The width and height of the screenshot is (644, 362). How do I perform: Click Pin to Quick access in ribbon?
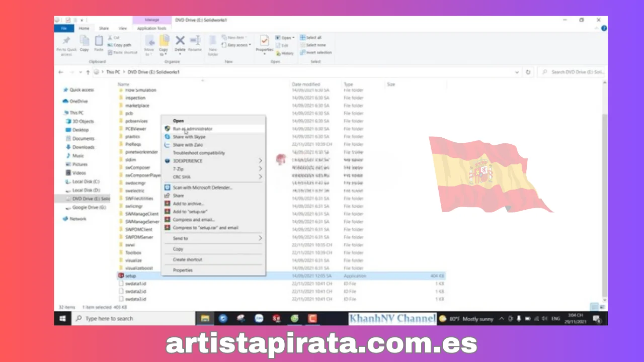66,45
